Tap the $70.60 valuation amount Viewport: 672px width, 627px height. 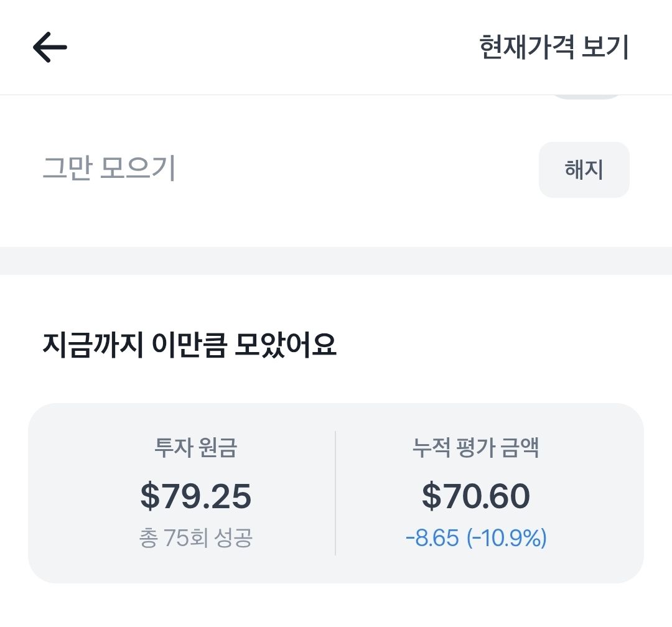(476, 496)
